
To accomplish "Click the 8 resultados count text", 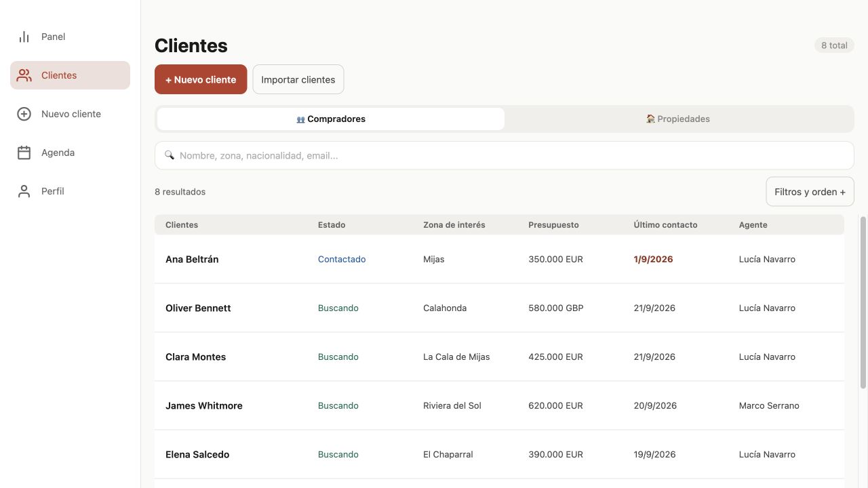I will pyautogui.click(x=180, y=192).
